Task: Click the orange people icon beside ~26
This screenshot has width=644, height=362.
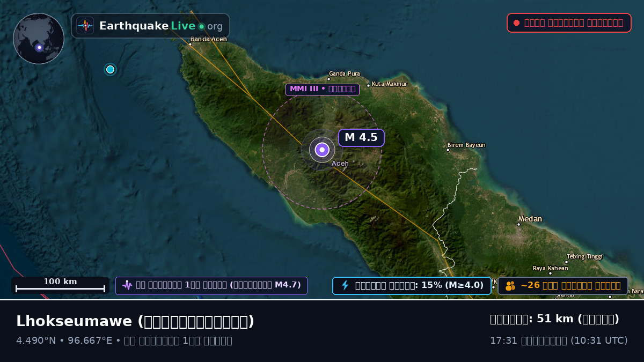Action: point(510,285)
